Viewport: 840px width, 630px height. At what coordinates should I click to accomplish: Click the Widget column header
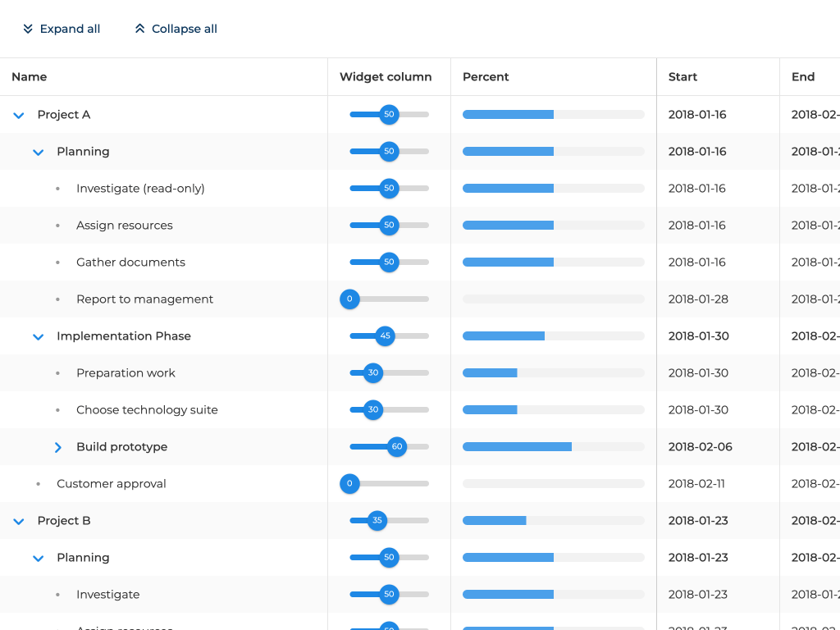386,77
